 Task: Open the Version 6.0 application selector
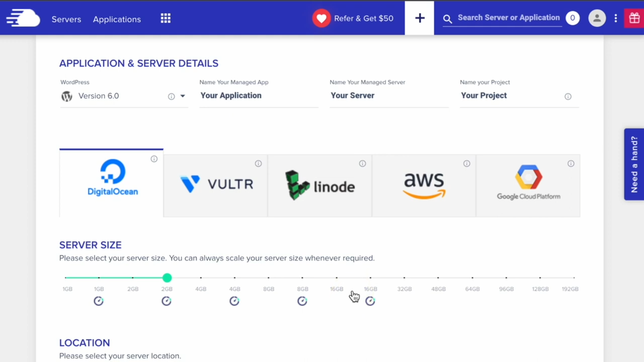pos(124,96)
